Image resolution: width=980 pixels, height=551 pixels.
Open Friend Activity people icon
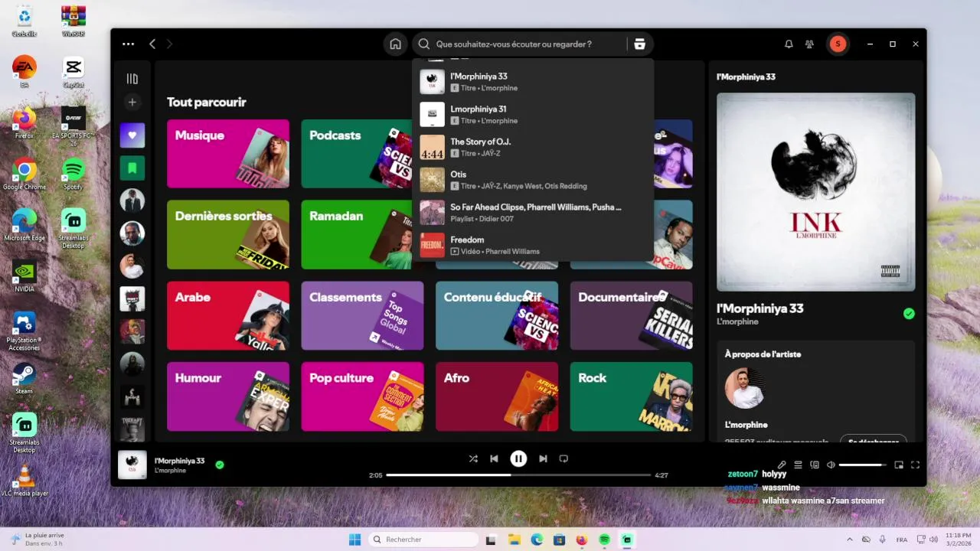pyautogui.click(x=809, y=44)
